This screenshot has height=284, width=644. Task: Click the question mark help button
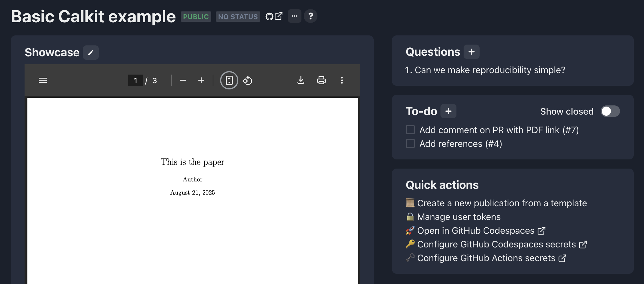(x=311, y=16)
